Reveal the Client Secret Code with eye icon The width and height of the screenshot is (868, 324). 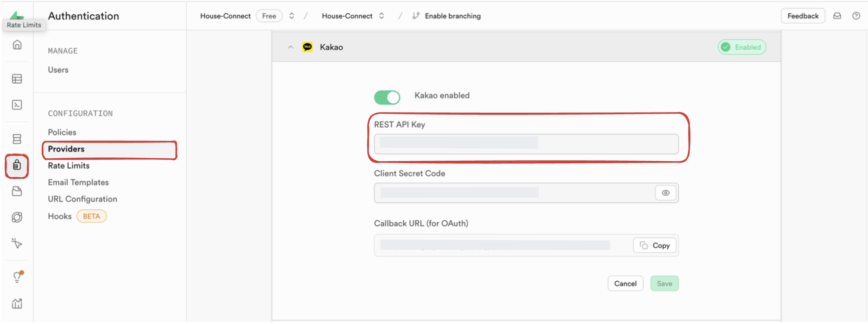pos(665,193)
